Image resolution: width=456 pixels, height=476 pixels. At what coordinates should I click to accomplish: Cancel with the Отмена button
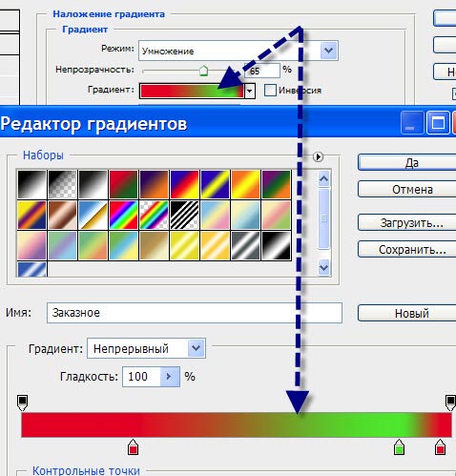tap(406, 190)
